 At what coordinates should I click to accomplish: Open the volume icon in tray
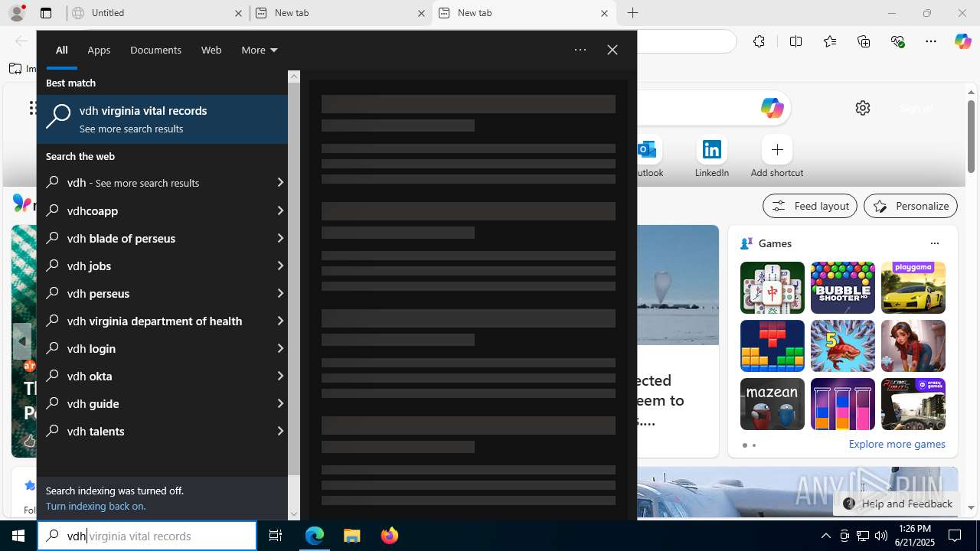(880, 536)
